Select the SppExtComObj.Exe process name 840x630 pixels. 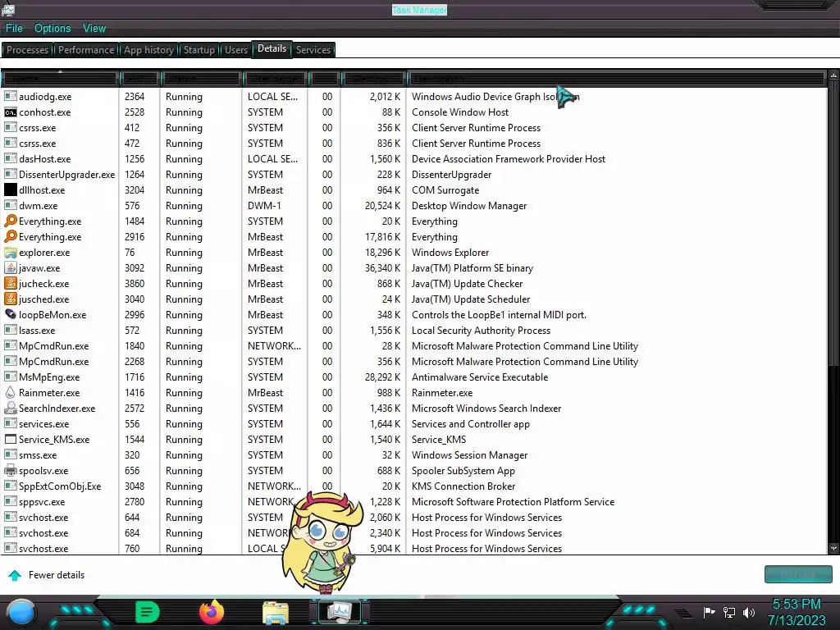tap(60, 486)
